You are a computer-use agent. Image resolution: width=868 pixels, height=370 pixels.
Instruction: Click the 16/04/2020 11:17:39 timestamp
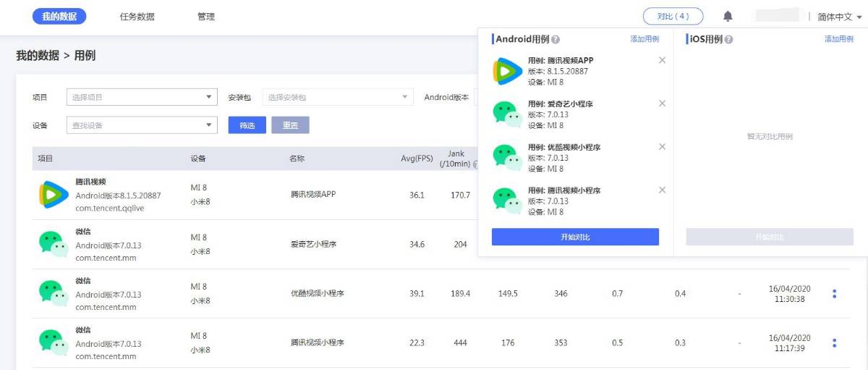[x=790, y=343]
